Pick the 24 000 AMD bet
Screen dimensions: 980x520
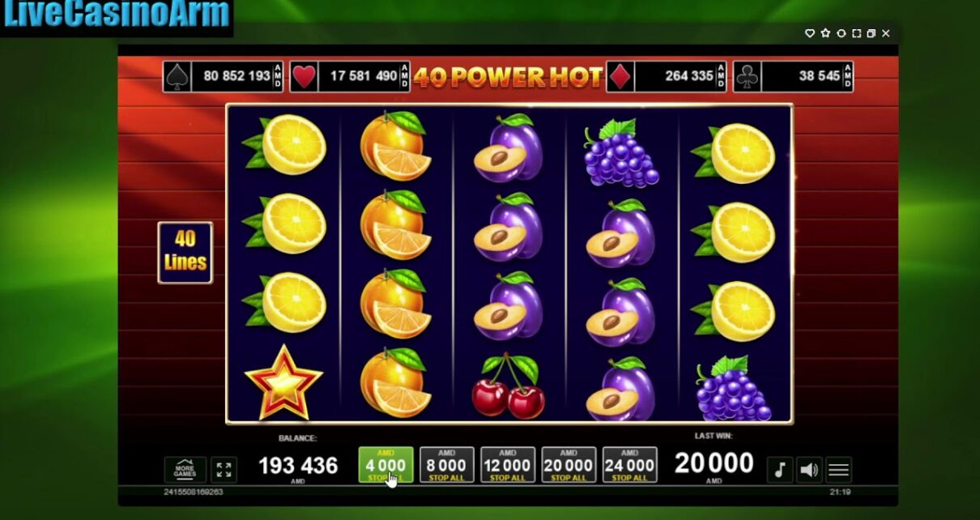point(629,465)
